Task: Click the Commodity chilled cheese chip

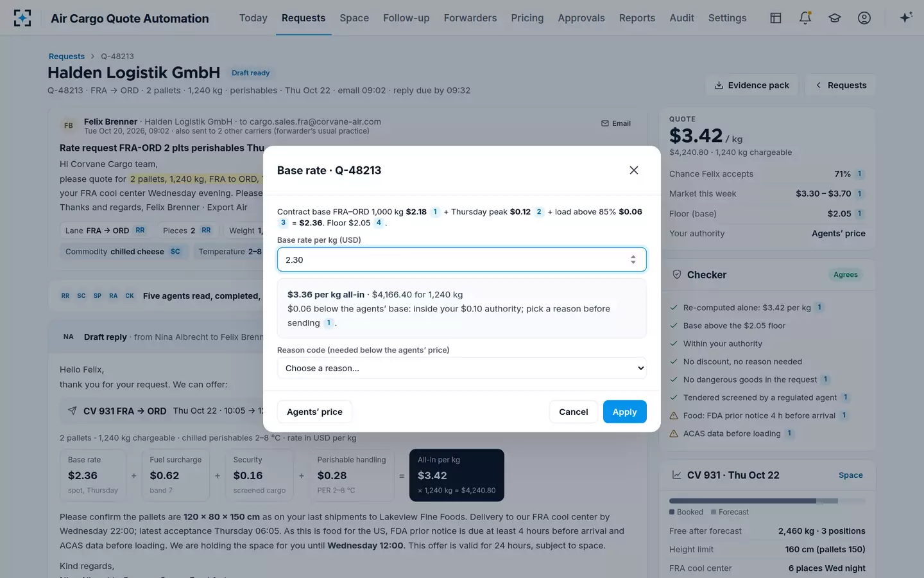Action: pos(123,252)
